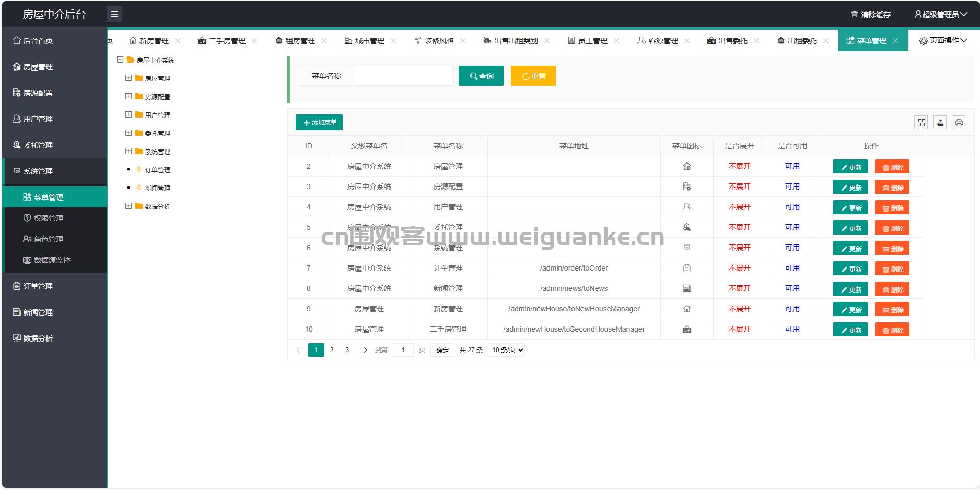980x490 pixels.
Task: Collapse the 房屋中介系统 root tree node
Action: click(120, 60)
